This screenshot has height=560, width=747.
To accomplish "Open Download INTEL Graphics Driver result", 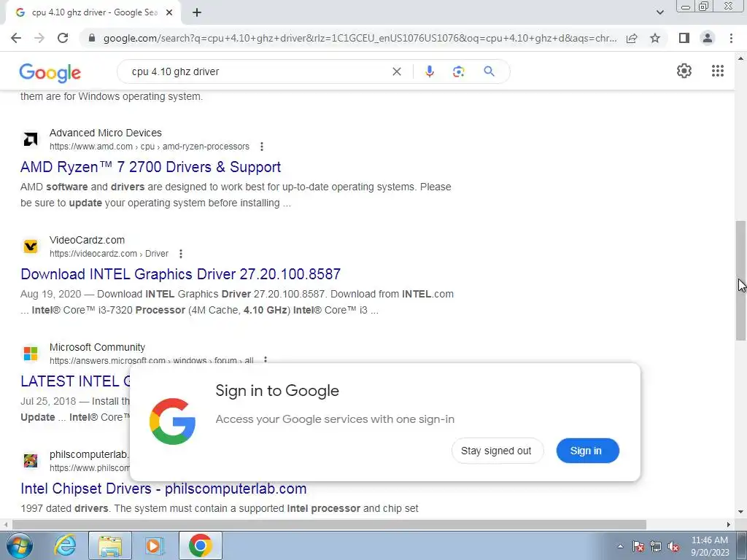I will [x=181, y=274].
